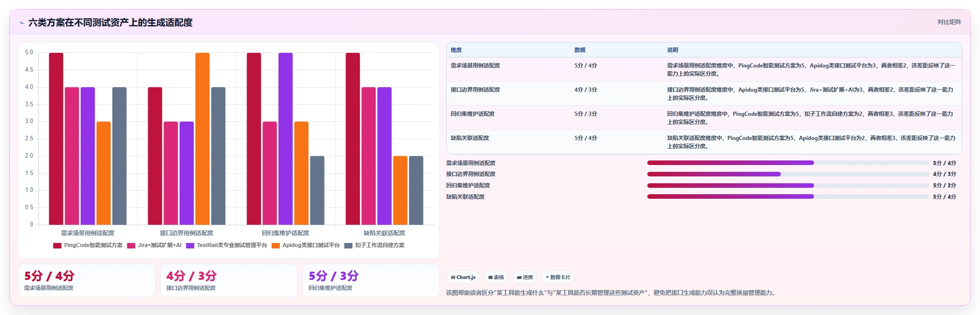Screen dimensions: 980x315
Task: Select the 表格 tag chip
Action: [496, 277]
